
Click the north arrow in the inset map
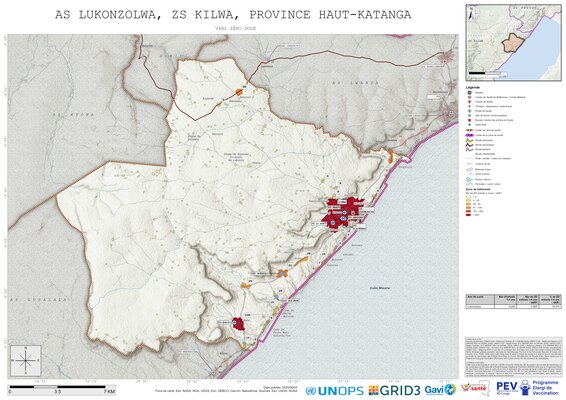[x=471, y=14]
